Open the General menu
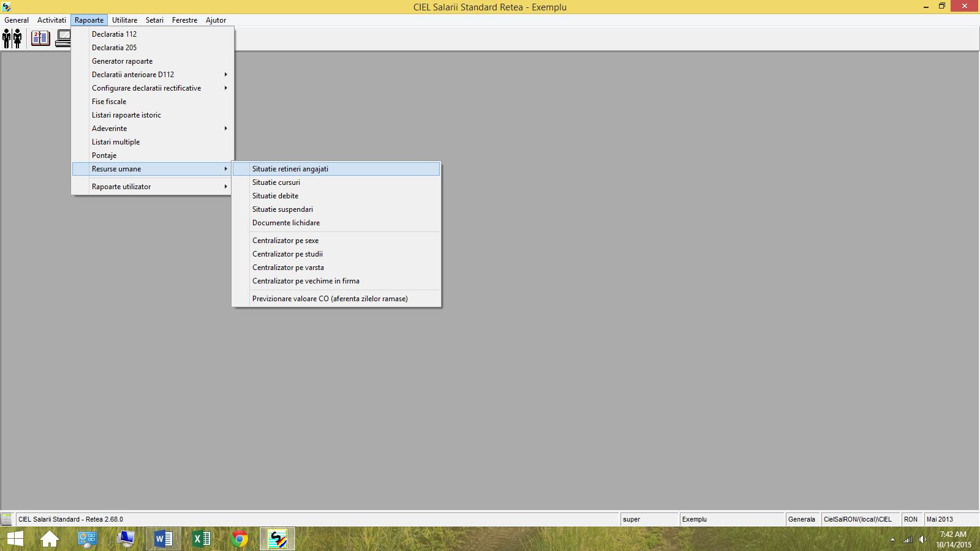This screenshot has width=980, height=551. point(17,20)
